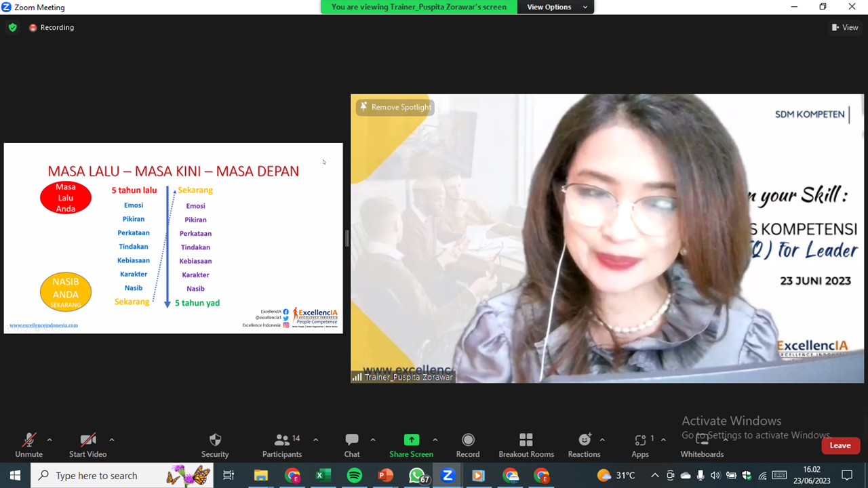
Task: Click the red Leave button
Action: point(840,445)
